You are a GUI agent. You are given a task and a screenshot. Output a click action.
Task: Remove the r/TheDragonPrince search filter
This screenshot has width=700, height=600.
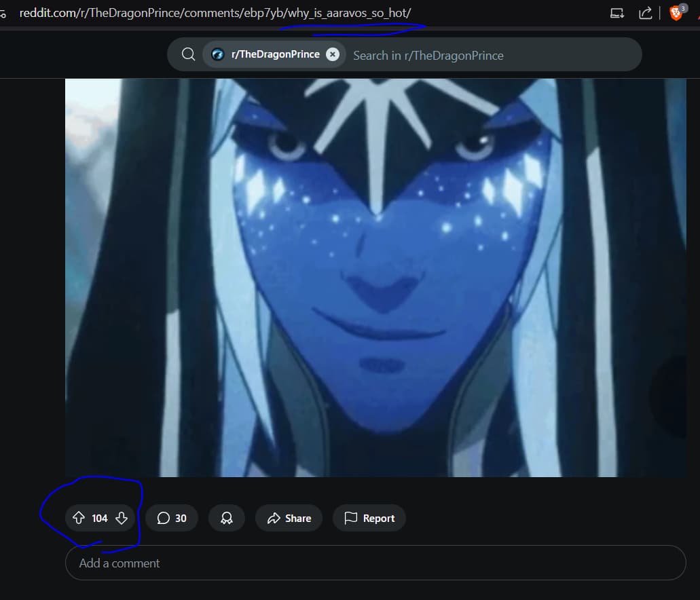coord(333,54)
